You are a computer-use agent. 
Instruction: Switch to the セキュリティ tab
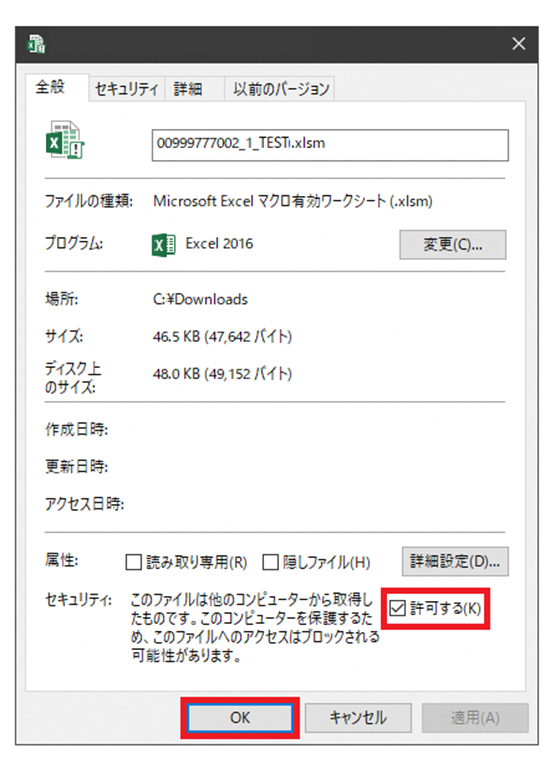(127, 89)
